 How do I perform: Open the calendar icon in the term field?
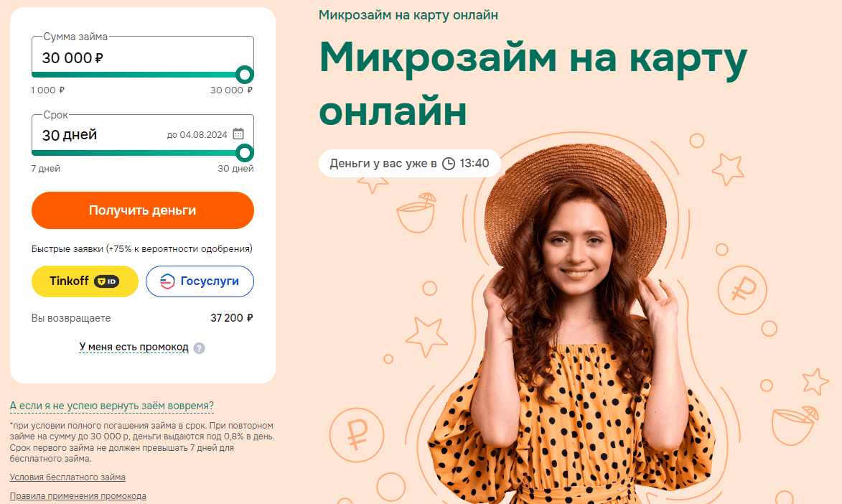[x=238, y=134]
